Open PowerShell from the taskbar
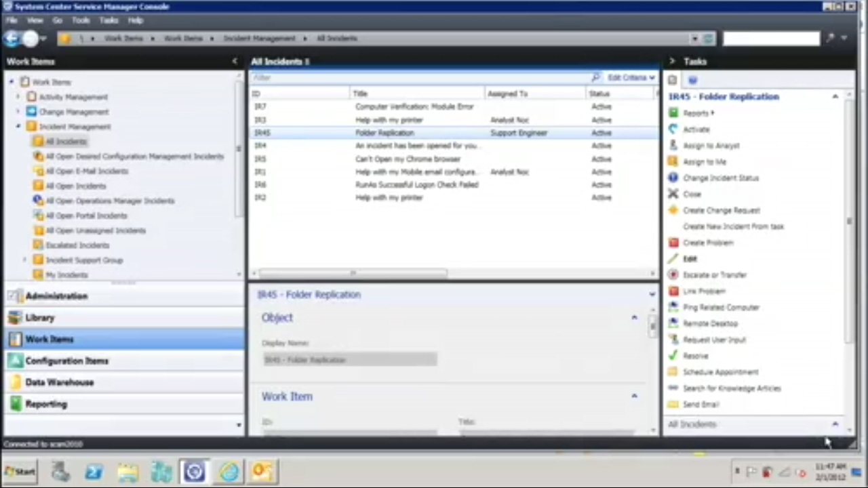This screenshot has width=868, height=488. pyautogui.click(x=94, y=471)
